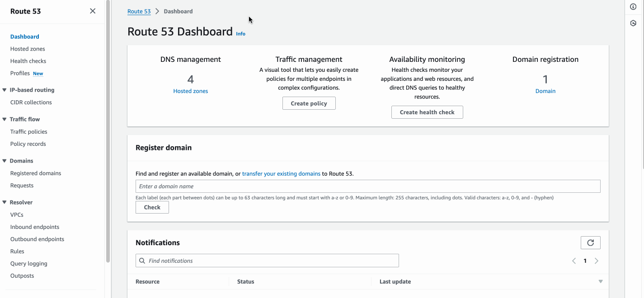This screenshot has height=298, width=644.
Task: Open Hosted zones in the sidebar
Action: click(28, 49)
